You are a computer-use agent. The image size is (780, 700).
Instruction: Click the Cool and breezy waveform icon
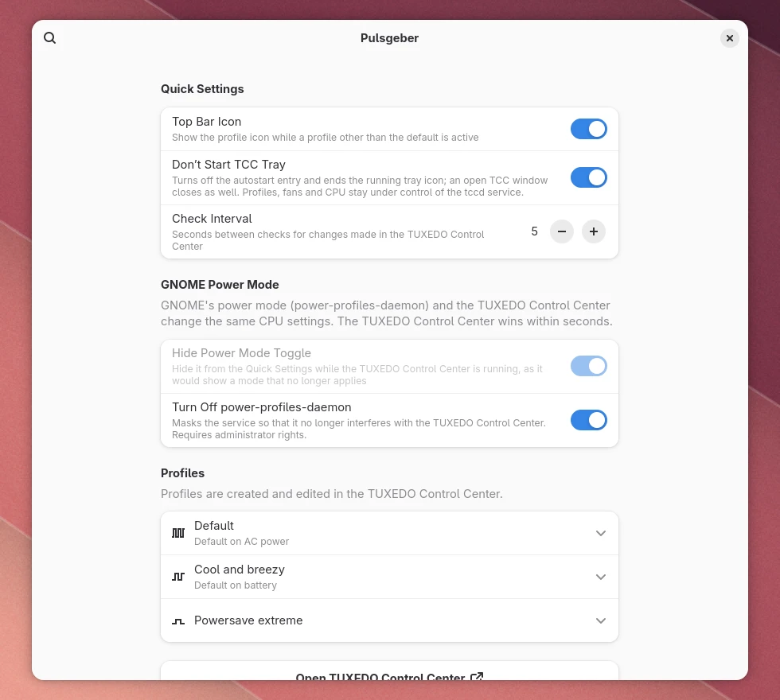(x=178, y=577)
